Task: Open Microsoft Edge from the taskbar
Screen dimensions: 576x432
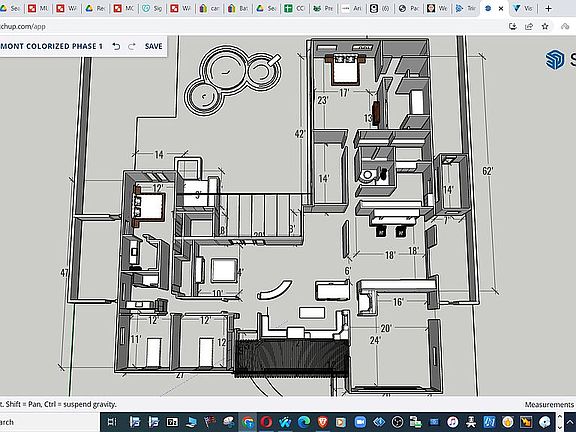Action: [304, 422]
